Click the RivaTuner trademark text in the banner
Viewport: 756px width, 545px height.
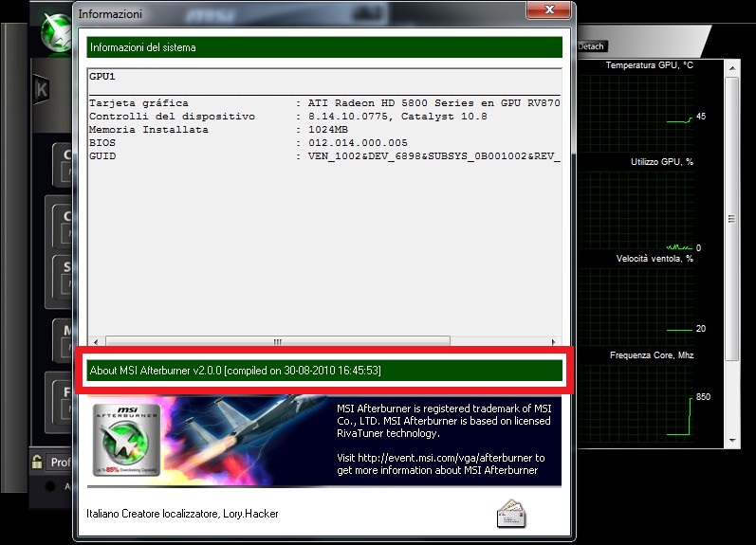pos(444,421)
